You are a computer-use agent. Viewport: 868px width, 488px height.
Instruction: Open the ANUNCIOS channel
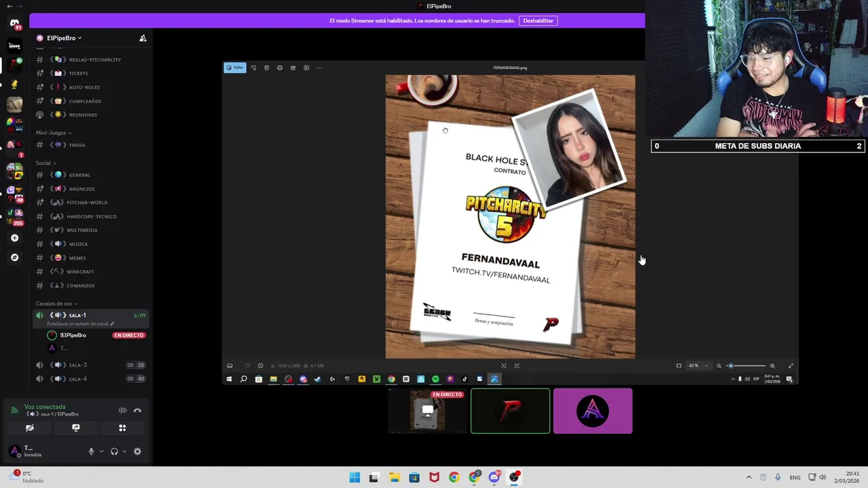pyautogui.click(x=91, y=188)
